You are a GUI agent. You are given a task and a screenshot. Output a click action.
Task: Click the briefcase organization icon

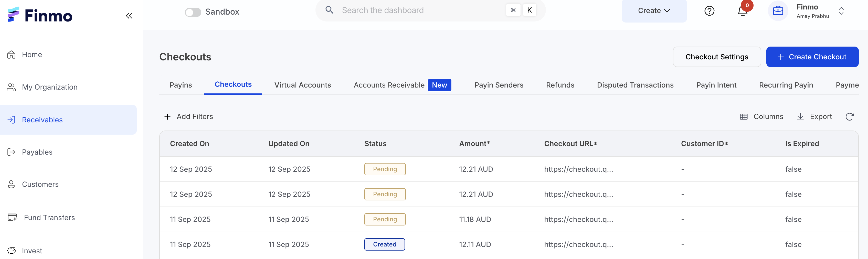coord(778,11)
